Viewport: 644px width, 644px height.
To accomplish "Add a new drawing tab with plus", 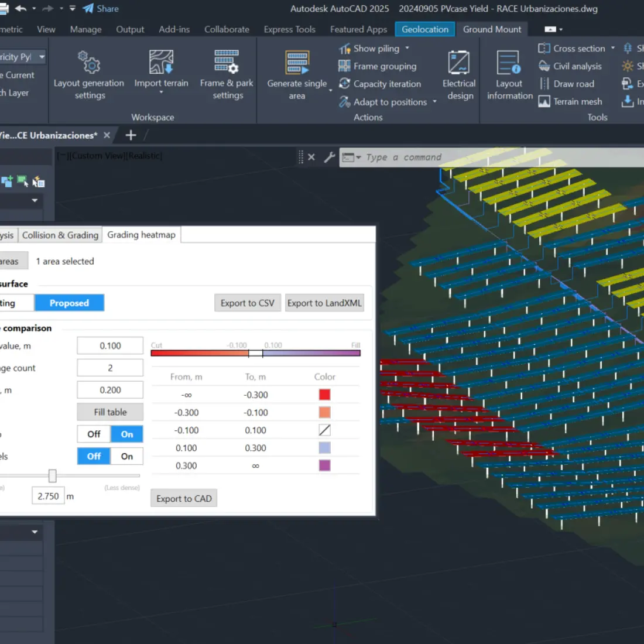I will click(131, 135).
